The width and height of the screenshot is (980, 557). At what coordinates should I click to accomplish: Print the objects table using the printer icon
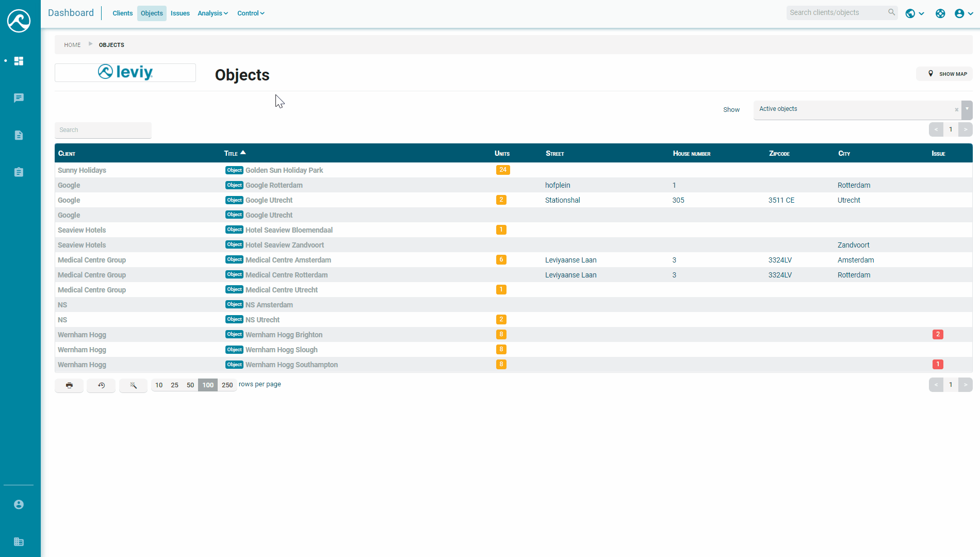(x=69, y=385)
